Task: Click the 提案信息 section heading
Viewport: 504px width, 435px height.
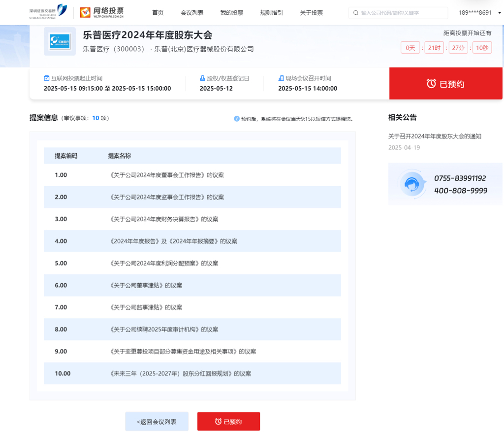Action: click(44, 118)
